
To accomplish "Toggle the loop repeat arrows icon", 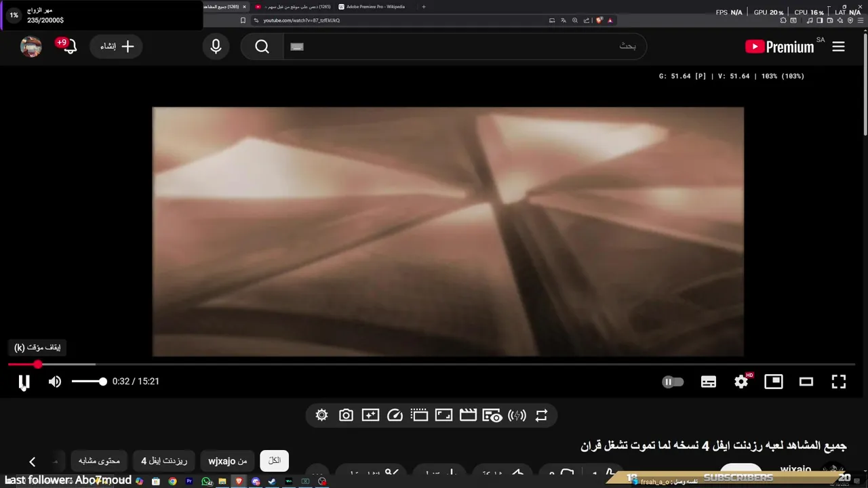I will (541, 415).
